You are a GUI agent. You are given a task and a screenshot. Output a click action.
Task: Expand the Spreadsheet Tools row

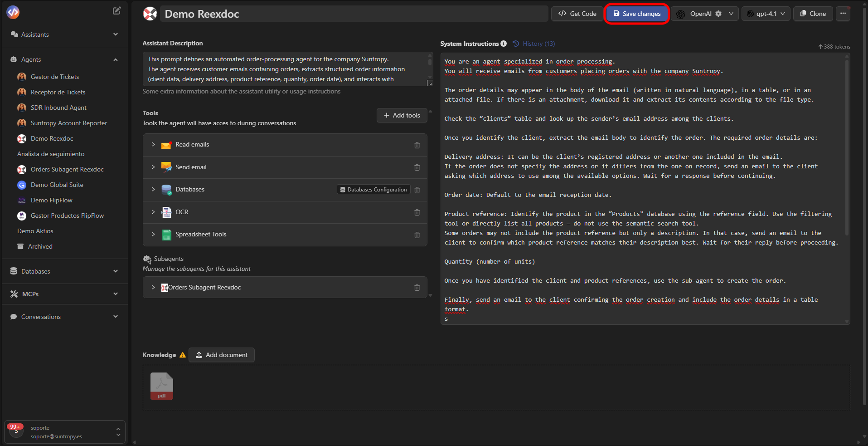(153, 235)
